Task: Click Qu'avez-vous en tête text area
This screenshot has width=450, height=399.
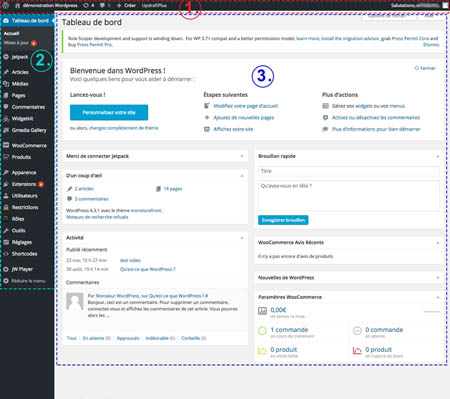Action: 349,196
